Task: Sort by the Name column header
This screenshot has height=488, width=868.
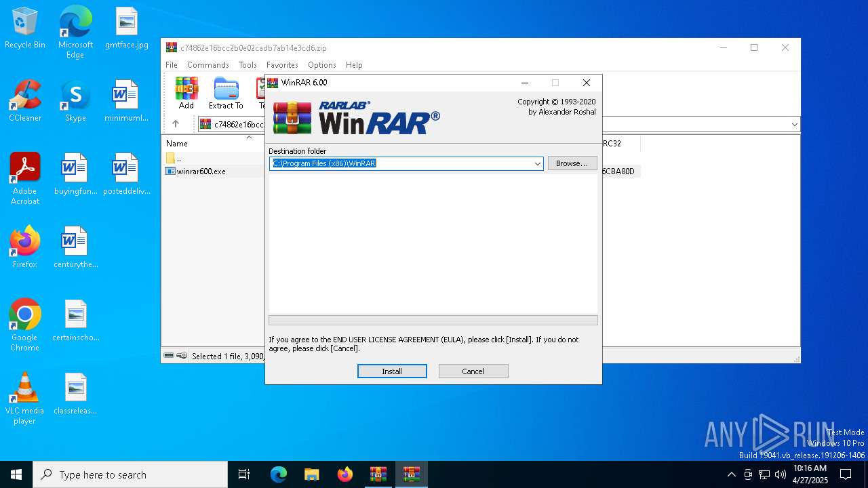Action: 178,144
